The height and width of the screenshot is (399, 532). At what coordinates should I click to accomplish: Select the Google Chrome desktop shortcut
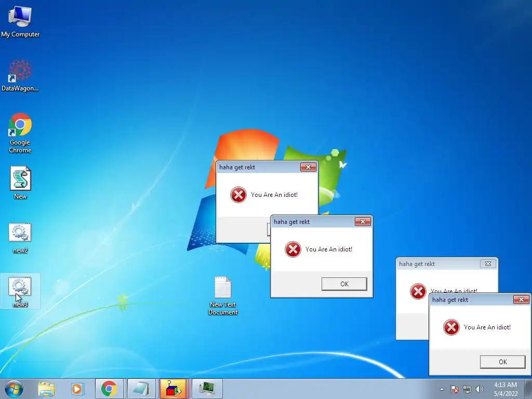[x=20, y=133]
